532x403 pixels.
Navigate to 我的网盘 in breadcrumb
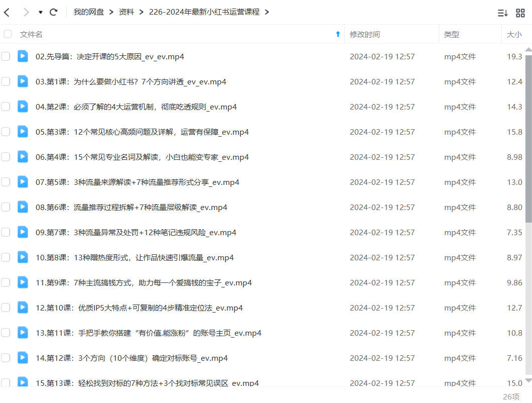88,12
